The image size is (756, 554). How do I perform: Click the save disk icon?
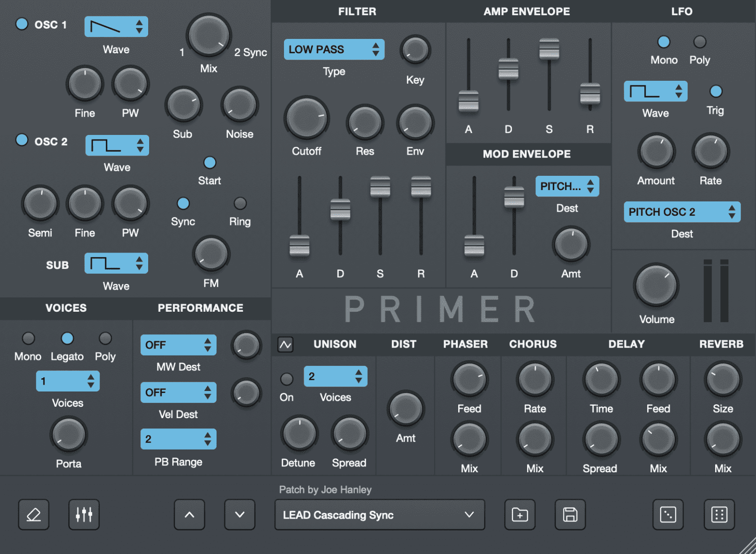pos(570,515)
